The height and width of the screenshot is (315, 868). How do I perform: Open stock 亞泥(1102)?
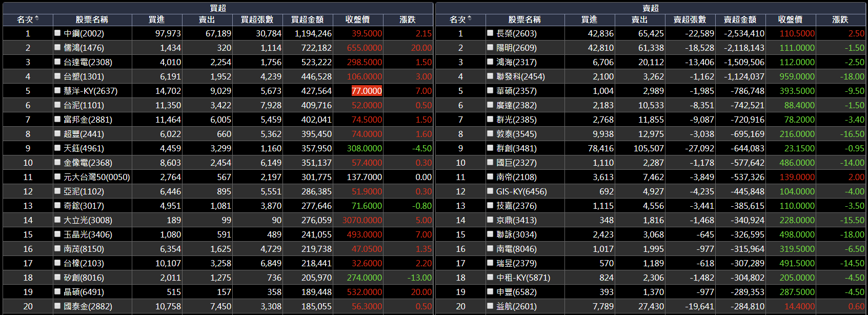[84, 191]
